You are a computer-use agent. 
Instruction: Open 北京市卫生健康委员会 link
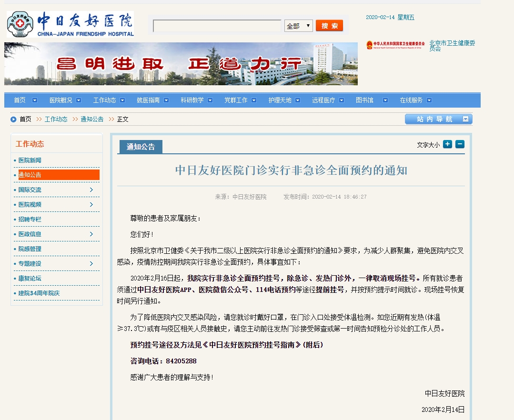452,46
